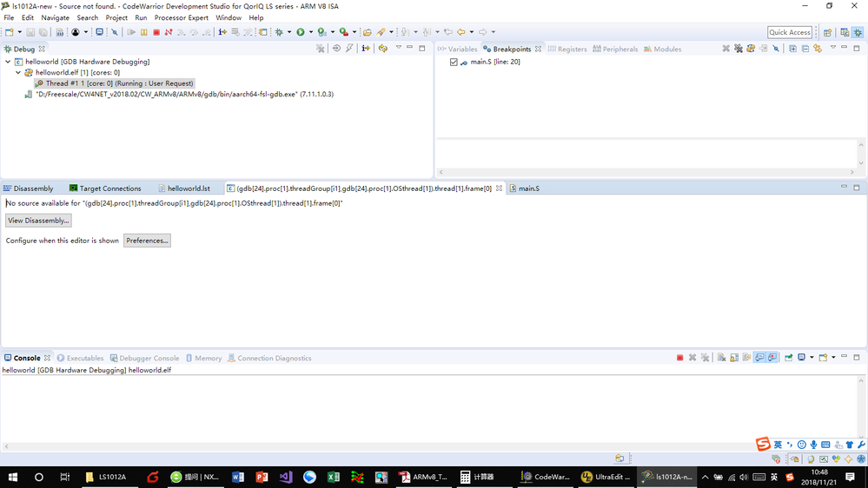Click Collapse All in Breakpoints view

(x=805, y=49)
